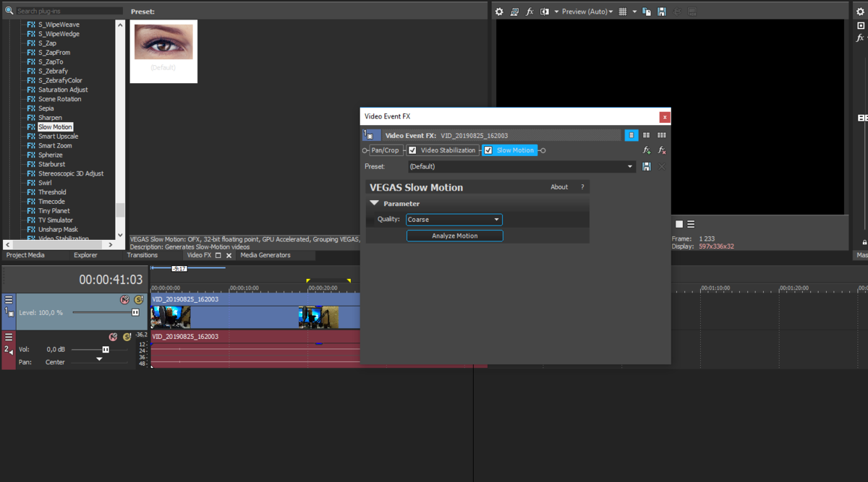Image resolution: width=868 pixels, height=482 pixels.
Task: Collapse the Parameter section triangle
Action: (375, 204)
